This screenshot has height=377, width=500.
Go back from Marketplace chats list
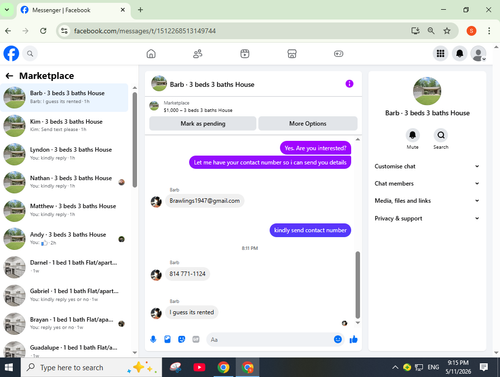pyautogui.click(x=9, y=76)
